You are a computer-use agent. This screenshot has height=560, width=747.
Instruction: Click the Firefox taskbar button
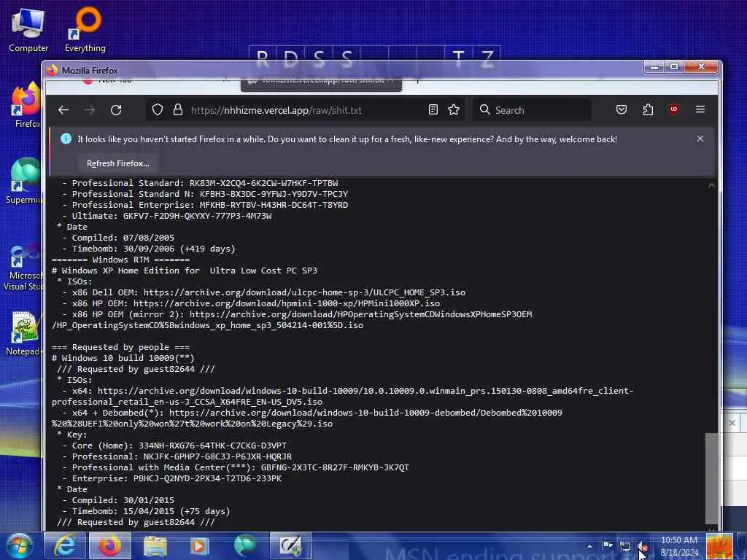click(x=110, y=545)
